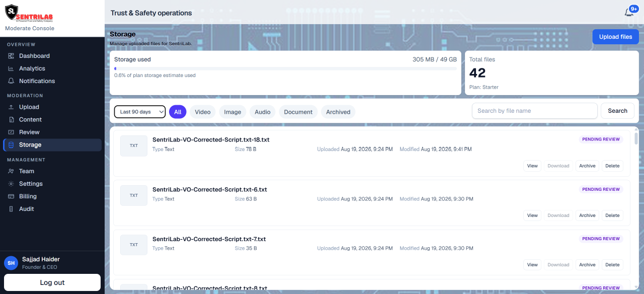The height and width of the screenshot is (294, 644).
Task: View the Script.txt-7.txt file
Action: 532,265
